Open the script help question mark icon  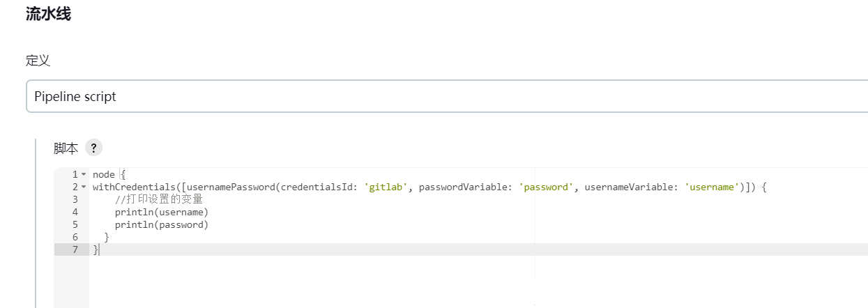[x=93, y=148]
